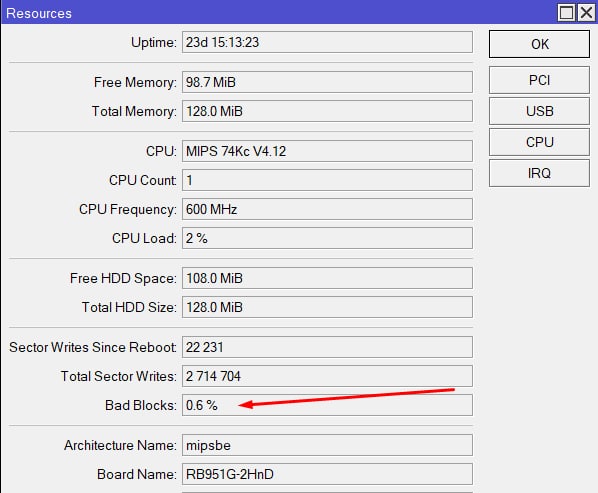Screen dimensions: 598x493
Task: Open the PCI devices list
Action: coord(539,80)
